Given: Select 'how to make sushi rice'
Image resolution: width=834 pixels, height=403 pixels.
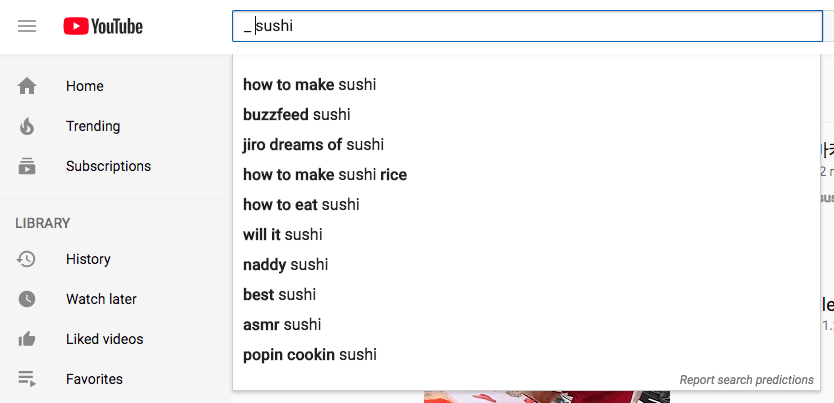Looking at the screenshot, I should pyautogui.click(x=325, y=175).
